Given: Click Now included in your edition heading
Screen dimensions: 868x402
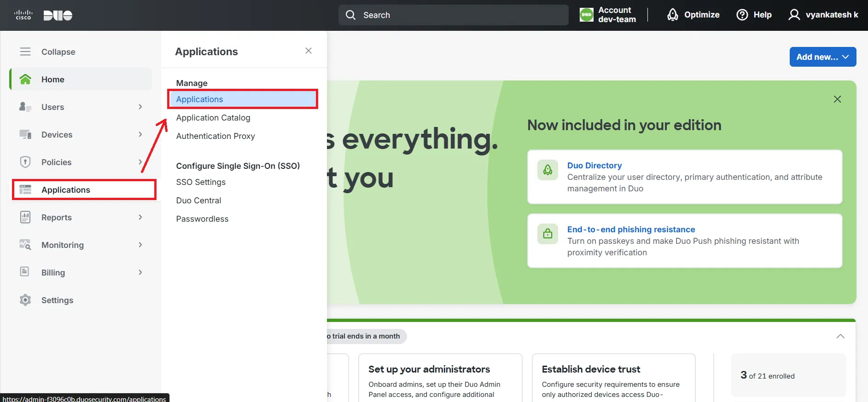Looking at the screenshot, I should click(624, 125).
